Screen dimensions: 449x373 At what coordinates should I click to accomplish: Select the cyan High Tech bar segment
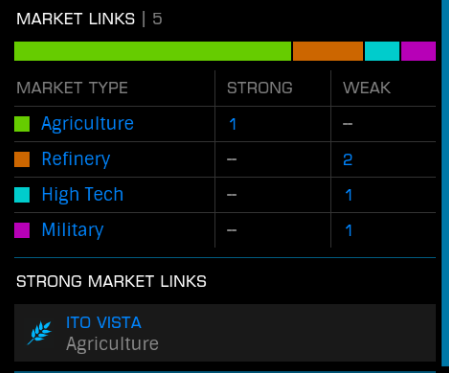(382, 51)
